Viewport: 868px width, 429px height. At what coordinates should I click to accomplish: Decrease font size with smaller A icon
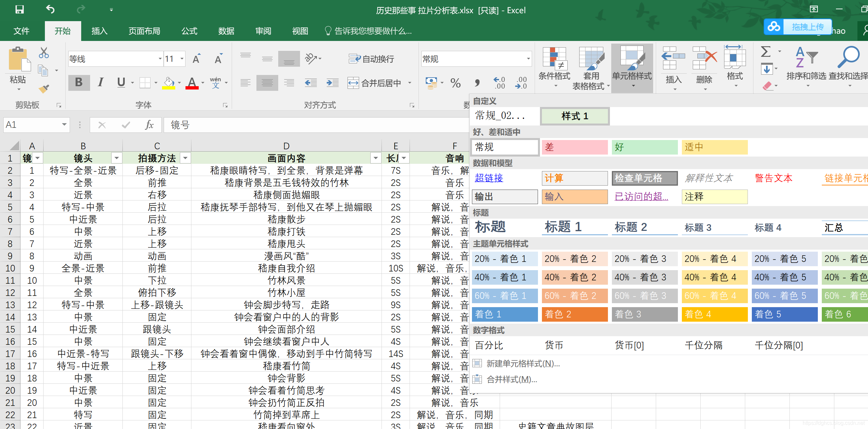[x=219, y=59]
